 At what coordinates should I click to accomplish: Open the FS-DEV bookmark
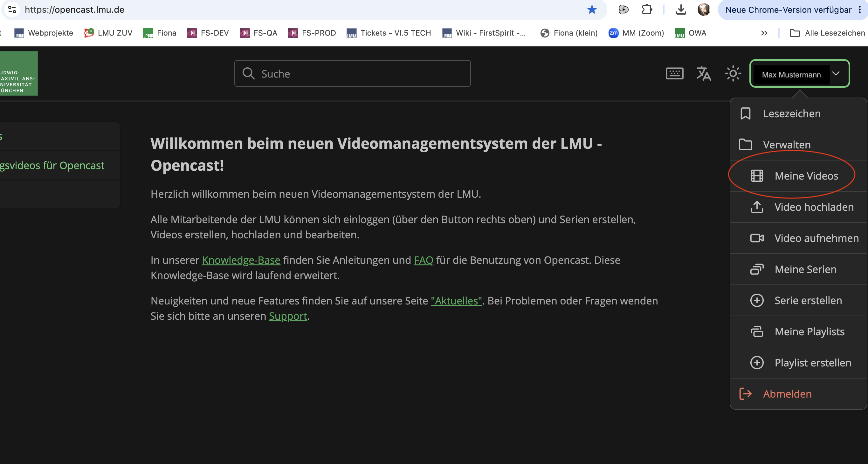[x=208, y=33]
